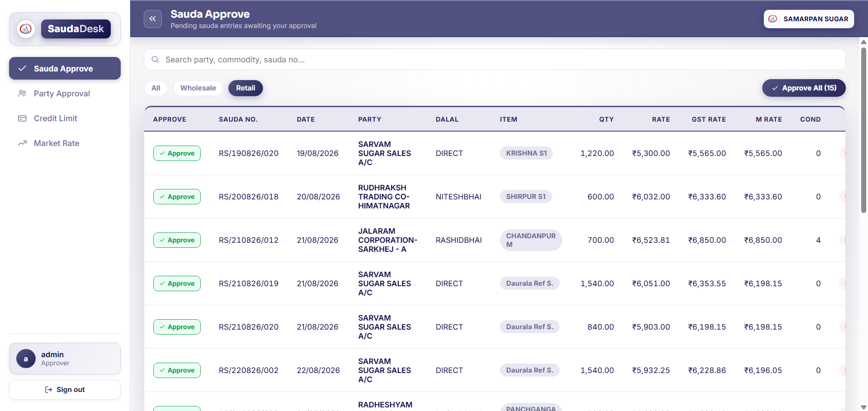This screenshot has height=411, width=868.
Task: Open the SAMARPAN SUGAR company selector
Action: click(809, 19)
